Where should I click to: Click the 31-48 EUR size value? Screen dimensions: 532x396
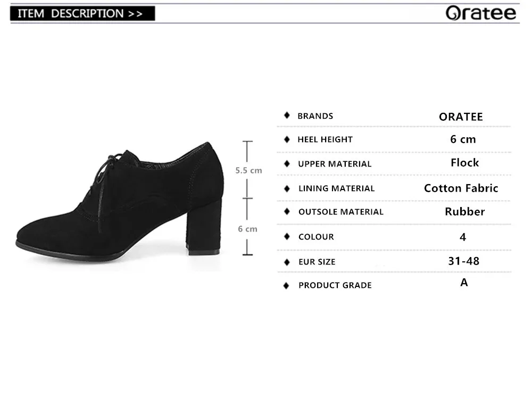[x=464, y=261]
